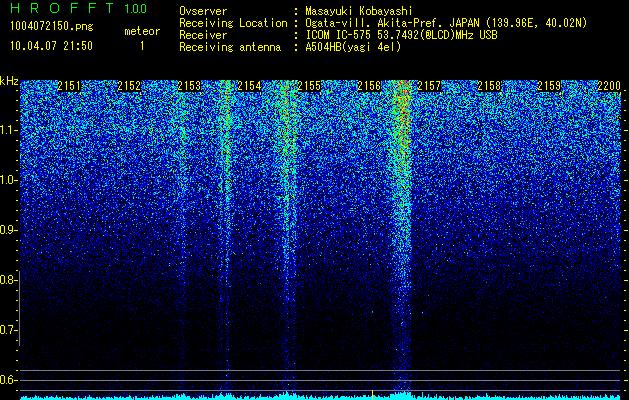Click the yellow marker on the bottom power trace
The image size is (629, 400).
[373, 395]
